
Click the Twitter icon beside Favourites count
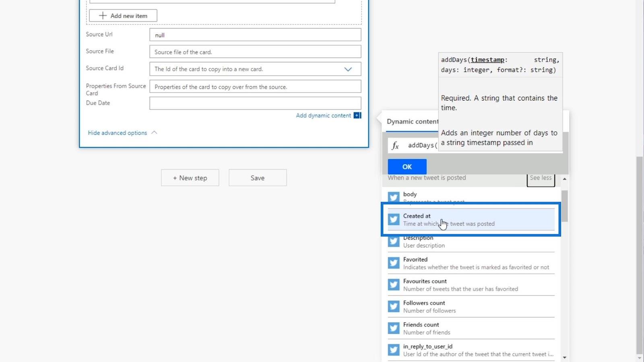[394, 284]
